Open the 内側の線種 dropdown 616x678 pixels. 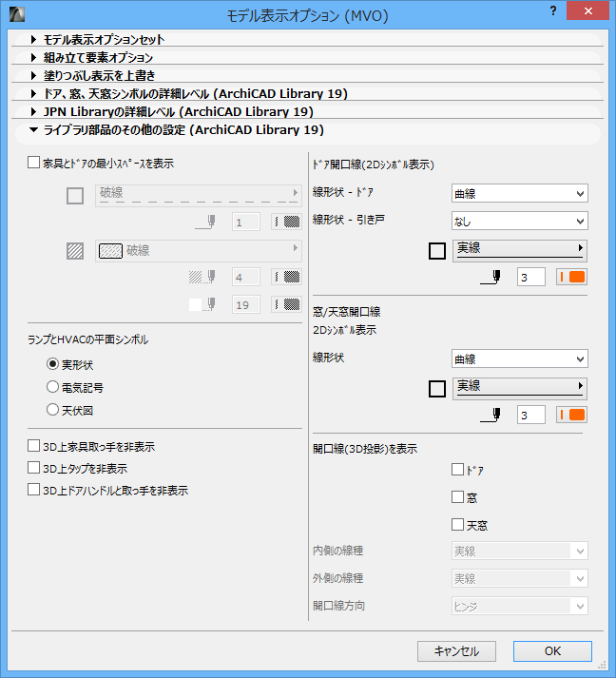(520, 551)
